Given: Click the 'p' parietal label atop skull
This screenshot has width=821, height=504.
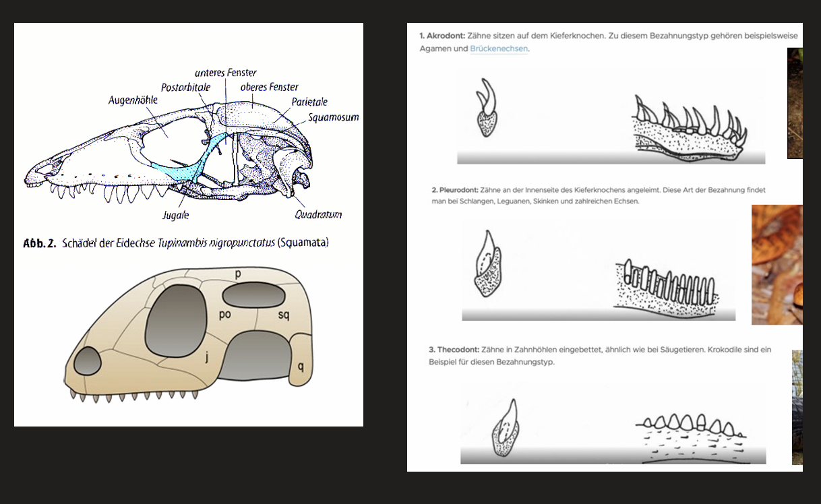Looking at the screenshot, I should 237,274.
